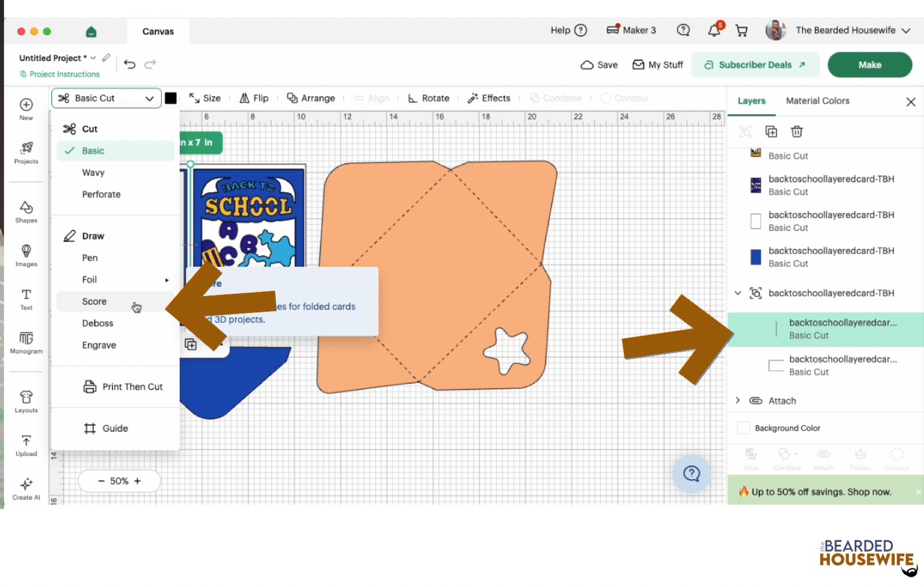Delete the selected layer with trash icon
Viewport: 924px width, 587px height.
coord(797,132)
